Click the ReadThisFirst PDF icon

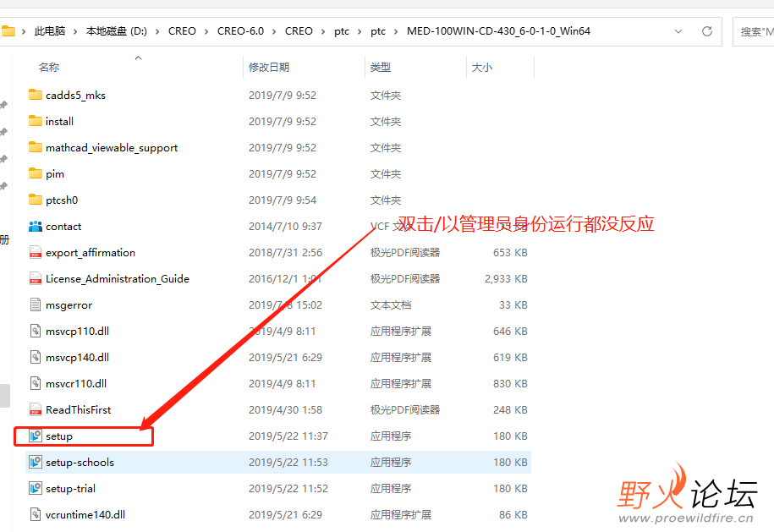[x=35, y=409]
